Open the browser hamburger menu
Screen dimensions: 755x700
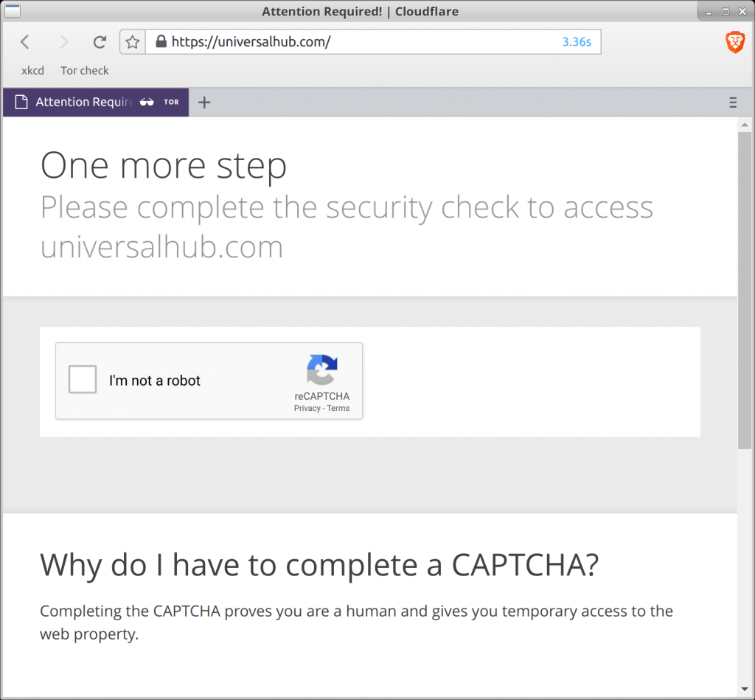point(733,103)
